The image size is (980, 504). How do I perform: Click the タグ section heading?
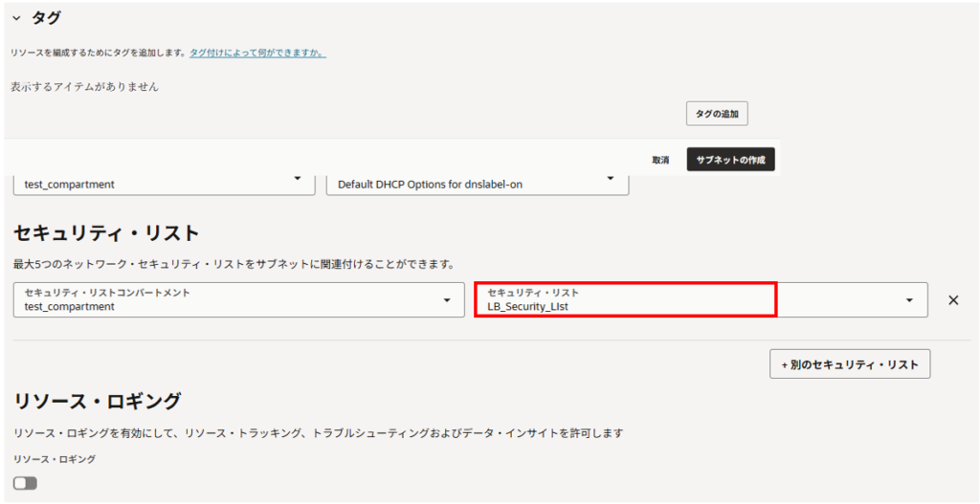(46, 18)
